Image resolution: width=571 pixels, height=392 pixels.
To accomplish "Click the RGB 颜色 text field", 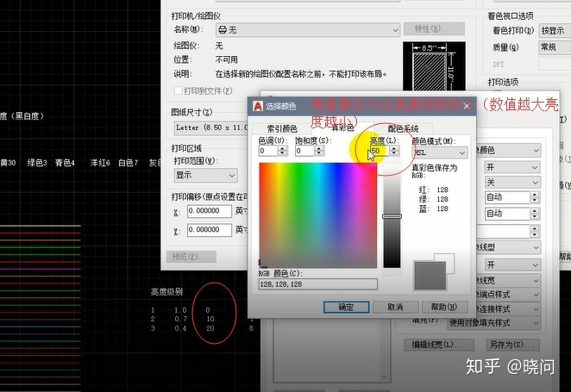I will [x=318, y=284].
